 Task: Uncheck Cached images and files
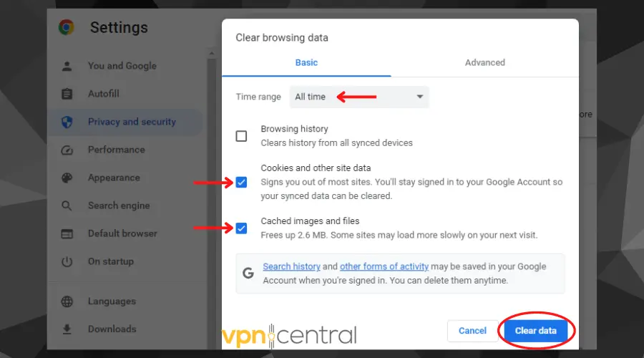(x=242, y=228)
